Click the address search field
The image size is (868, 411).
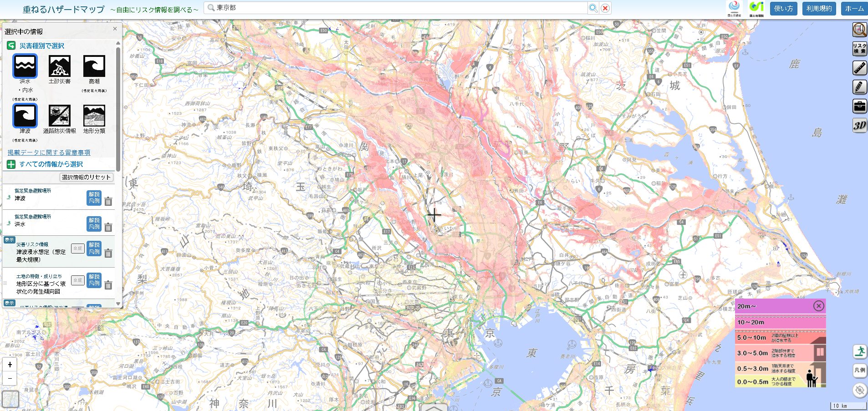[396, 8]
